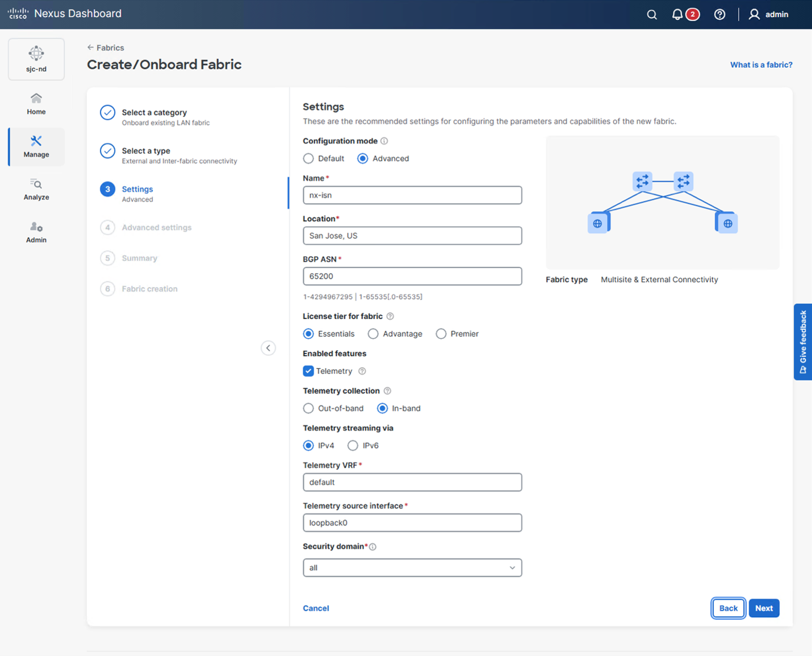Open notifications bell with 2 alerts

tap(685, 15)
